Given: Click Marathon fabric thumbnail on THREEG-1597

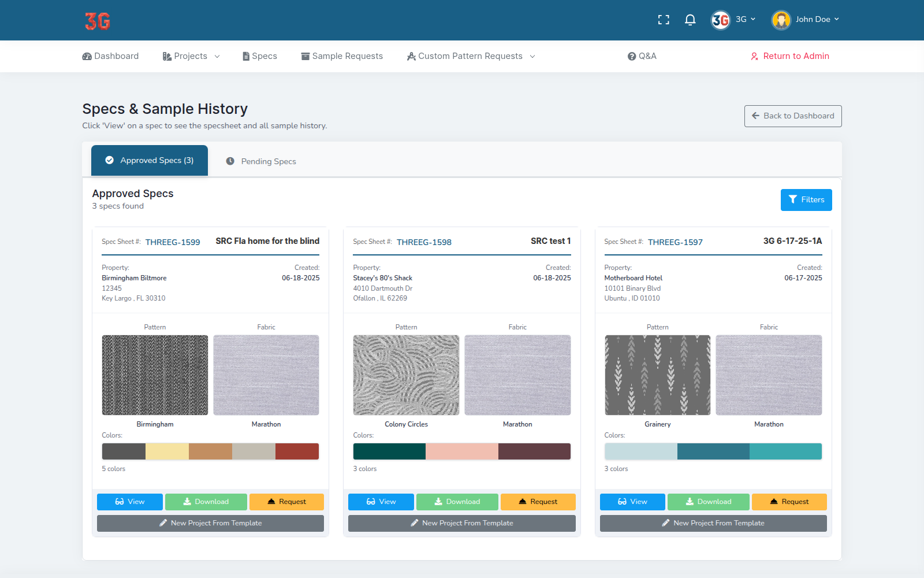Looking at the screenshot, I should (769, 375).
